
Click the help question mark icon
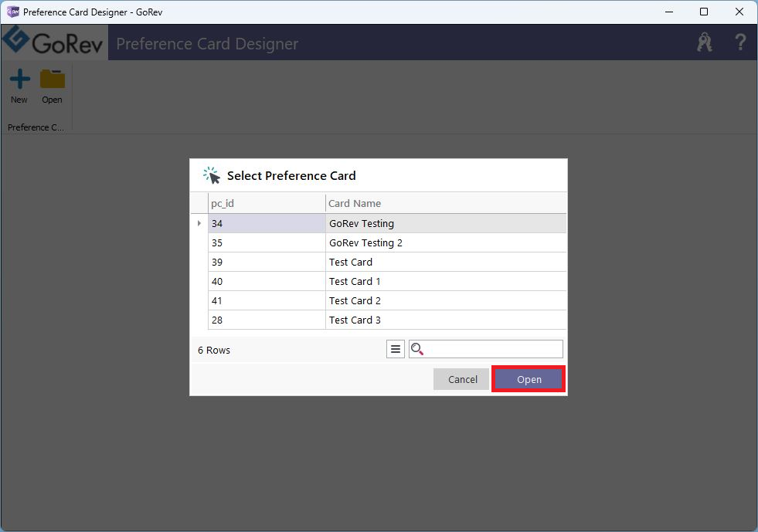click(740, 42)
